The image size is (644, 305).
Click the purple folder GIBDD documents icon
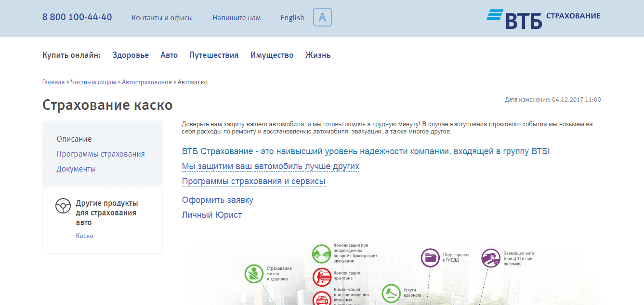(x=430, y=257)
